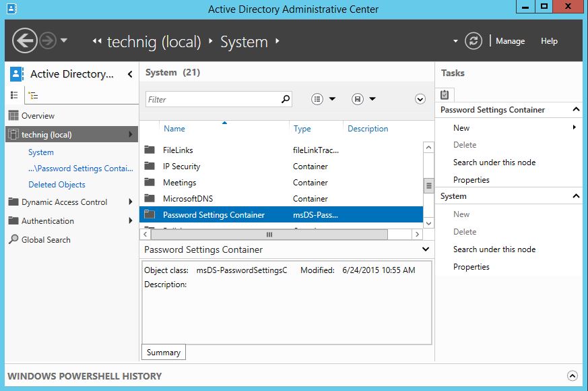Click the list view options icon

point(317,99)
